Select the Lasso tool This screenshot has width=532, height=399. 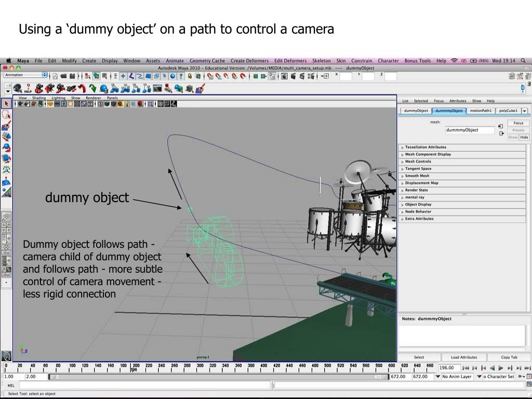tap(6, 115)
